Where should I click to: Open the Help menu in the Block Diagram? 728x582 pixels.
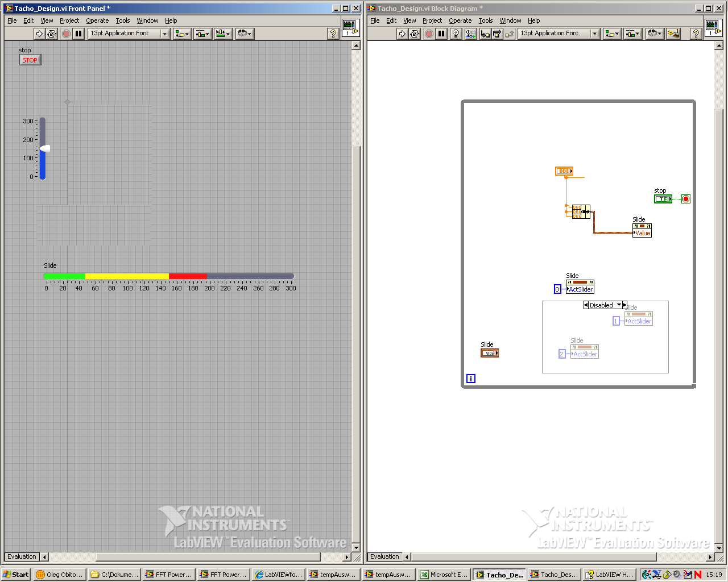tap(533, 20)
